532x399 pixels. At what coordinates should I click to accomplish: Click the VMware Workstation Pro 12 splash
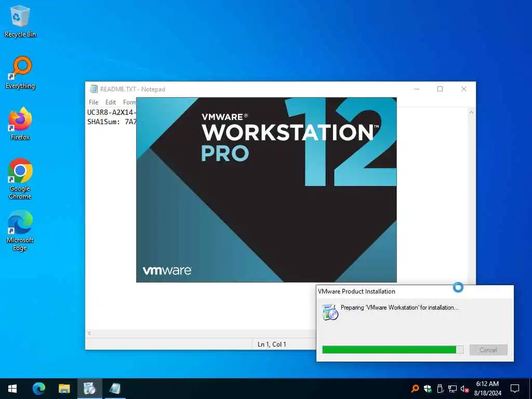coord(267,190)
